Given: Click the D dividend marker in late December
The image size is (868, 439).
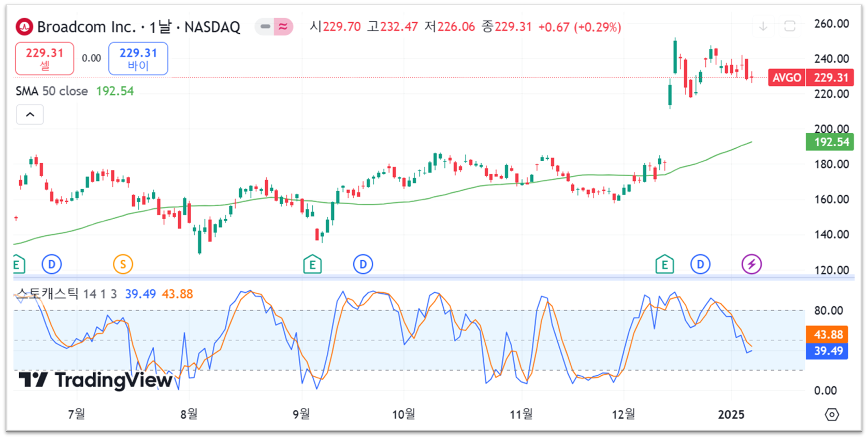Looking at the screenshot, I should tap(700, 264).
